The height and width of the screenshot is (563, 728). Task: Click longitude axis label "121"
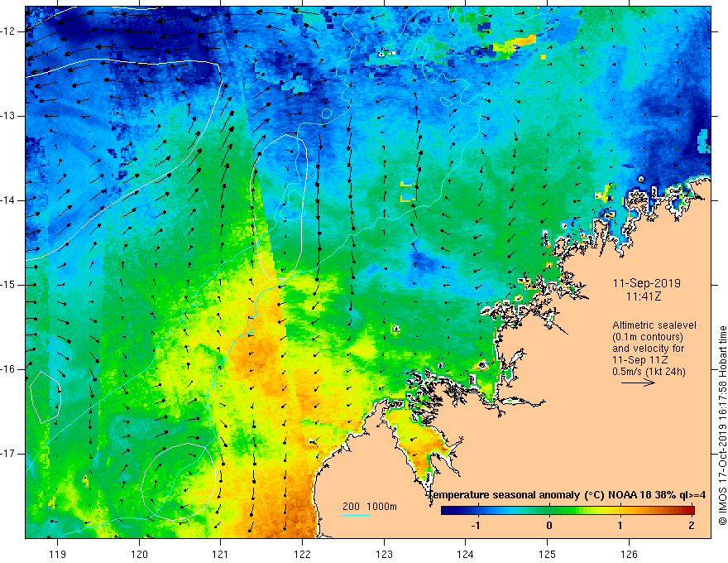point(221,554)
